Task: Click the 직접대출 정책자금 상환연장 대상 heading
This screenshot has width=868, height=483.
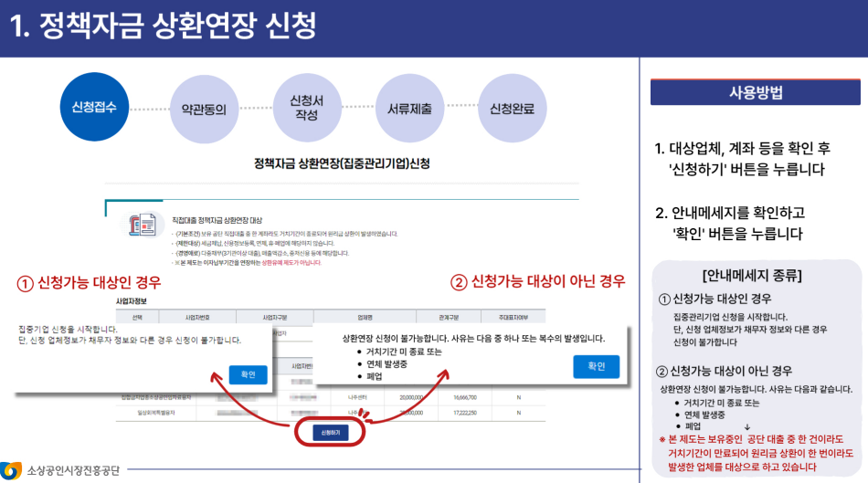Action: 217,220
